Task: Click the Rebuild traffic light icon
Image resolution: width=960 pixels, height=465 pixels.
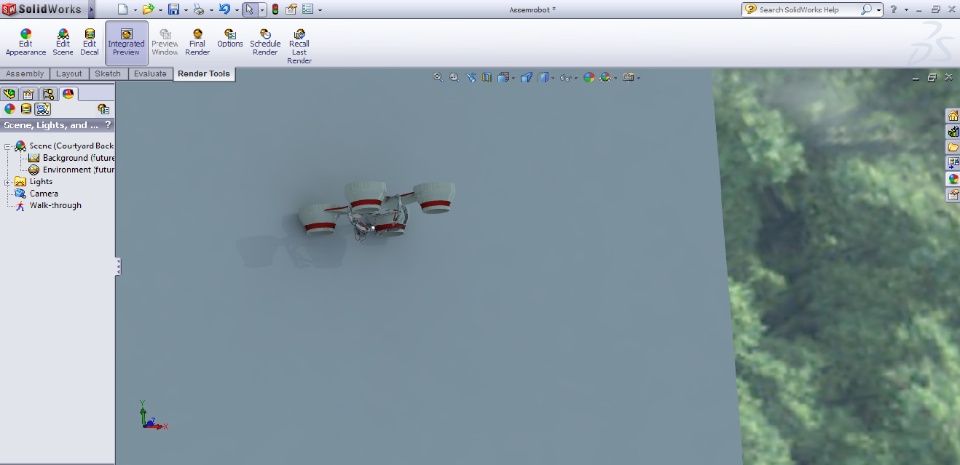Action: [275, 9]
